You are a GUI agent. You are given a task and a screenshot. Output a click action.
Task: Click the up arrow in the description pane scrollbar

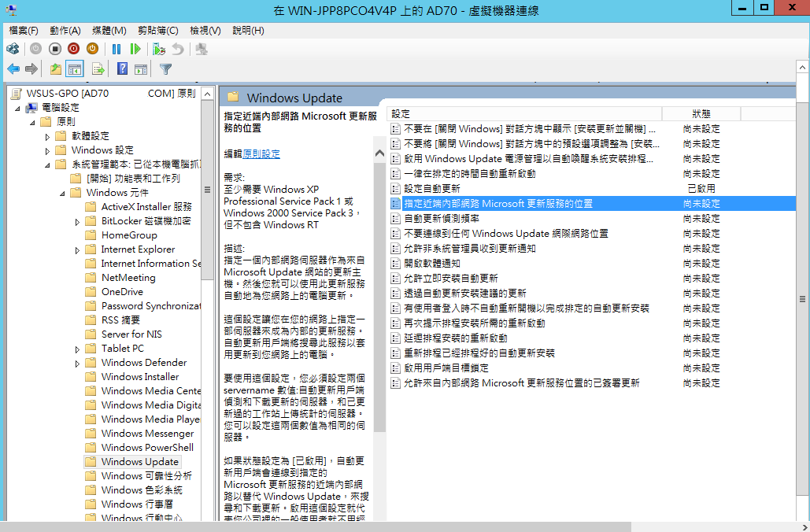[379, 153]
